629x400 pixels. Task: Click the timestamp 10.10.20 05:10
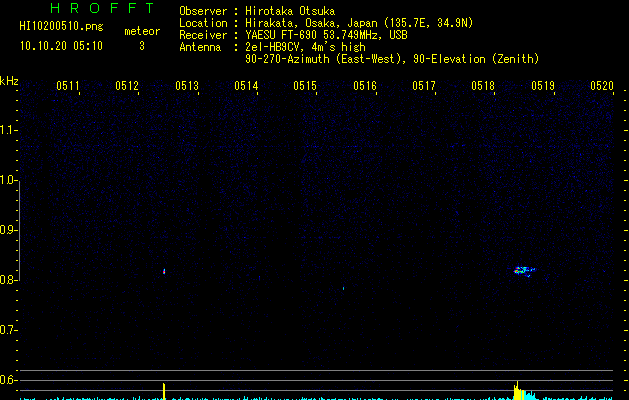pyautogui.click(x=61, y=46)
